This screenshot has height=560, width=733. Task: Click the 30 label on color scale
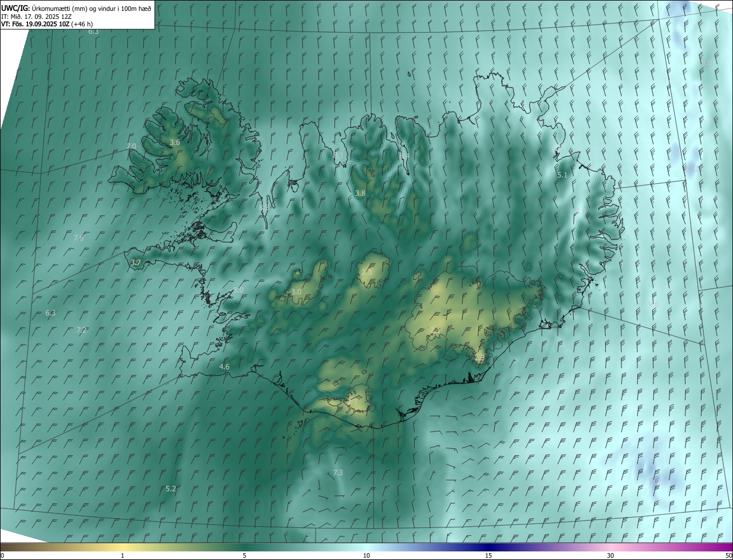[x=610, y=555]
